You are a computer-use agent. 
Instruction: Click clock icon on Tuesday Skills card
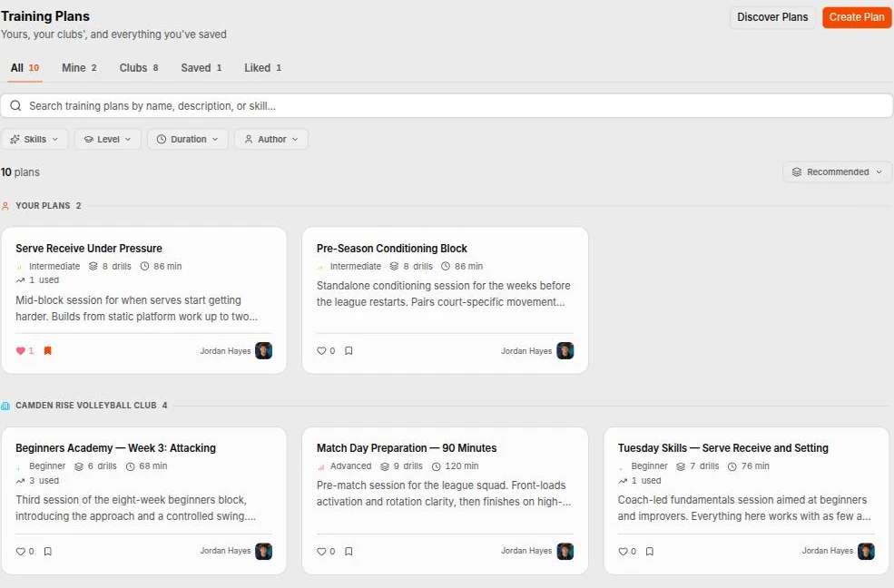(x=732, y=466)
